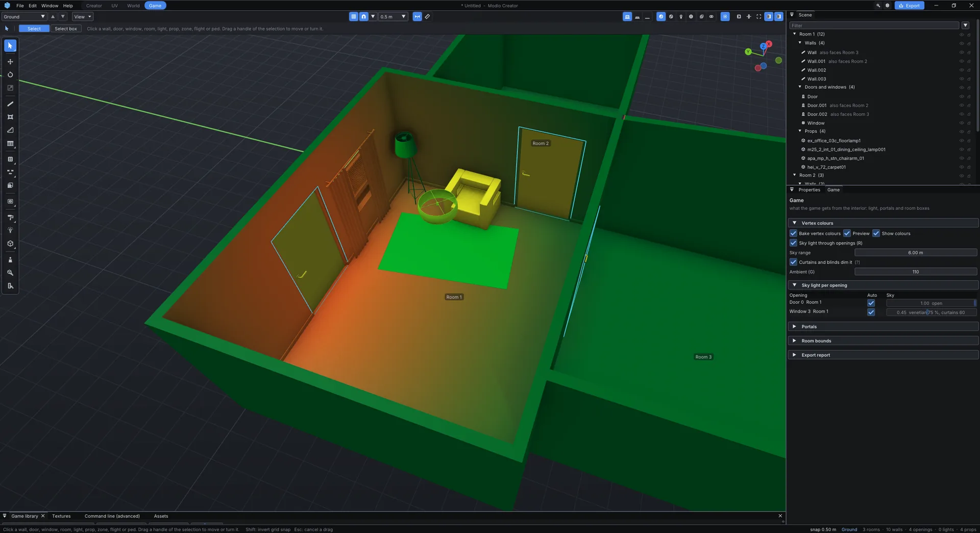
Task: Activate the Rotate tool
Action: (10, 75)
